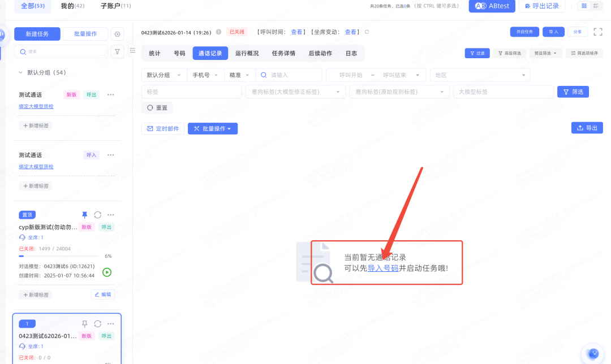Expand the 默认分组 (54) group

point(21,72)
